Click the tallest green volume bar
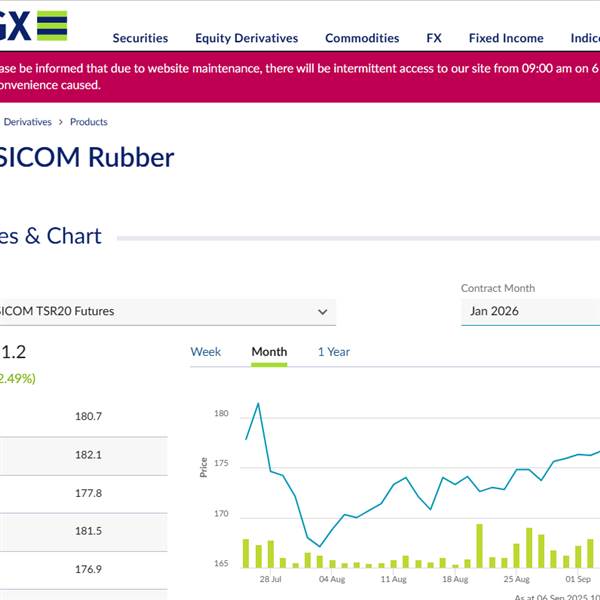This screenshot has width=600, height=600. [479, 546]
